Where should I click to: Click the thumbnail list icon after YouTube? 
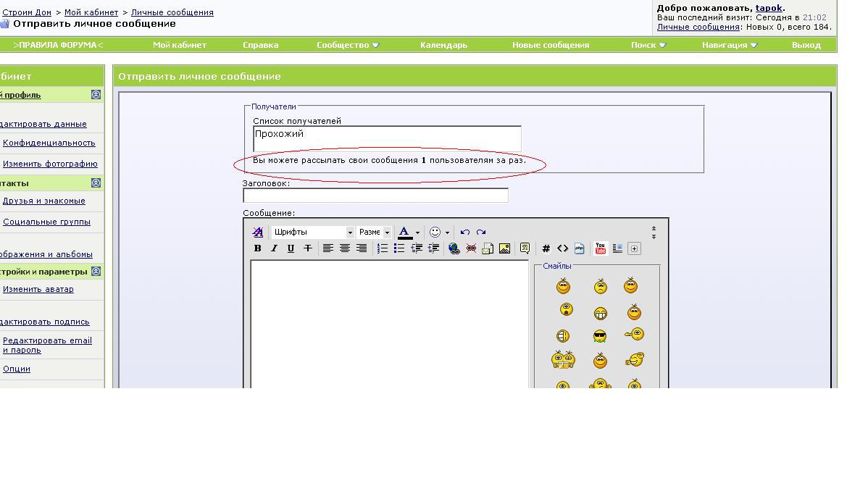(x=617, y=248)
